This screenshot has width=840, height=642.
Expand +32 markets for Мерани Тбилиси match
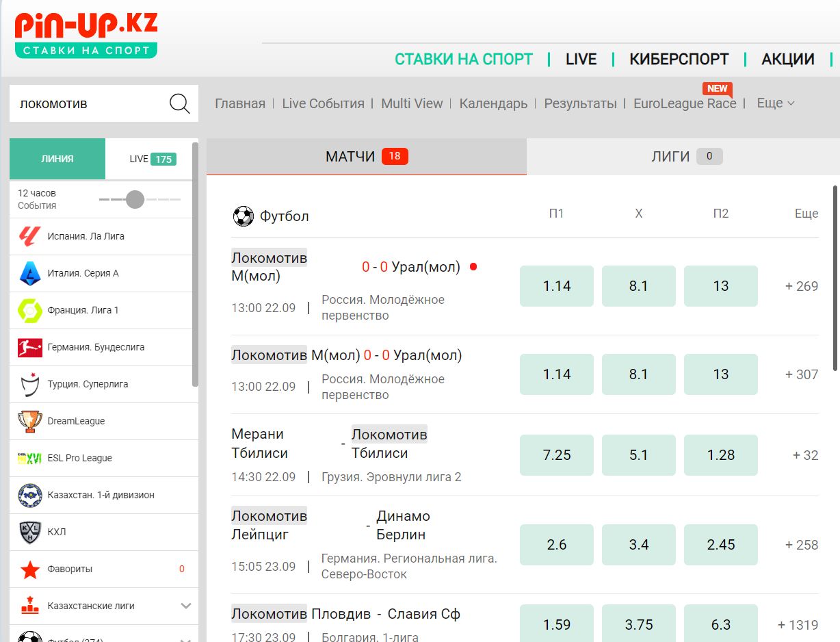[x=805, y=455]
